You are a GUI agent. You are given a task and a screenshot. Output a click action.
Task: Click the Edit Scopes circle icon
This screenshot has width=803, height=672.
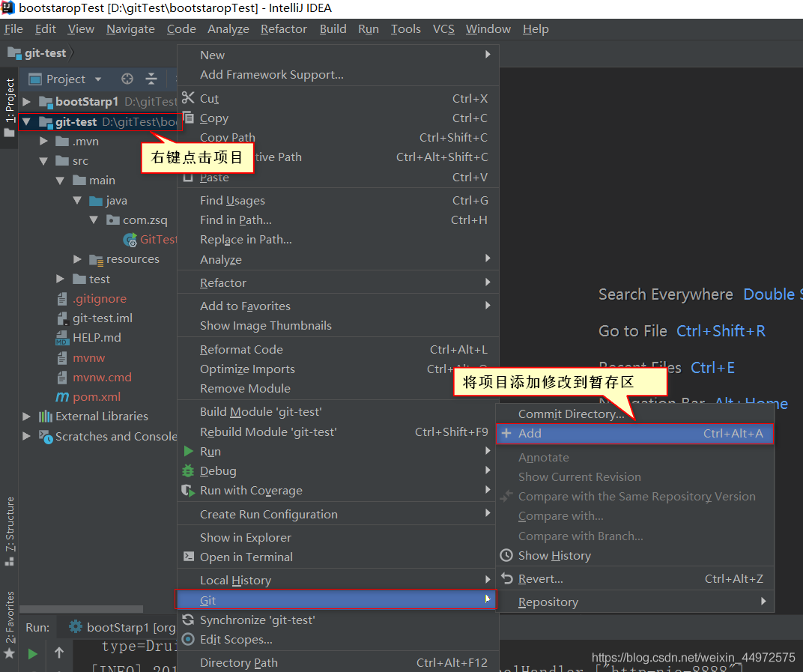(x=189, y=639)
